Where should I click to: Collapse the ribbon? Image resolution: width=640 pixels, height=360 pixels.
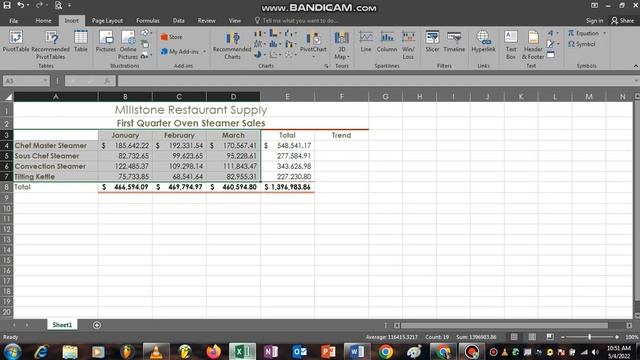[x=636, y=66]
